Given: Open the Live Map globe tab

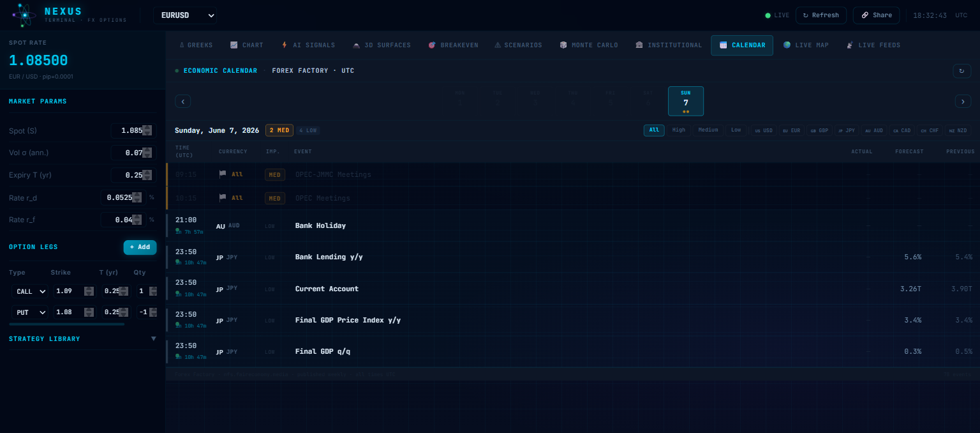Looking at the screenshot, I should [806, 45].
